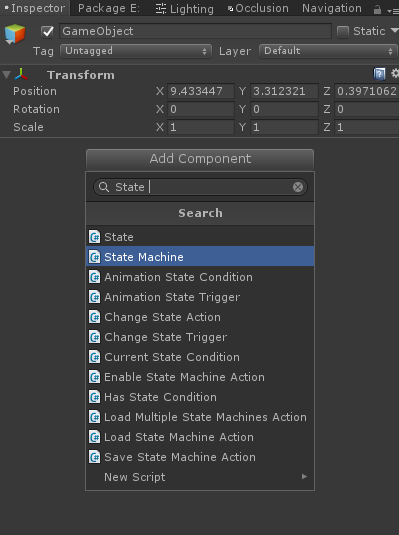Open the Tag dropdown showing Untagged
Image resolution: width=399 pixels, height=535 pixels.
(x=136, y=51)
